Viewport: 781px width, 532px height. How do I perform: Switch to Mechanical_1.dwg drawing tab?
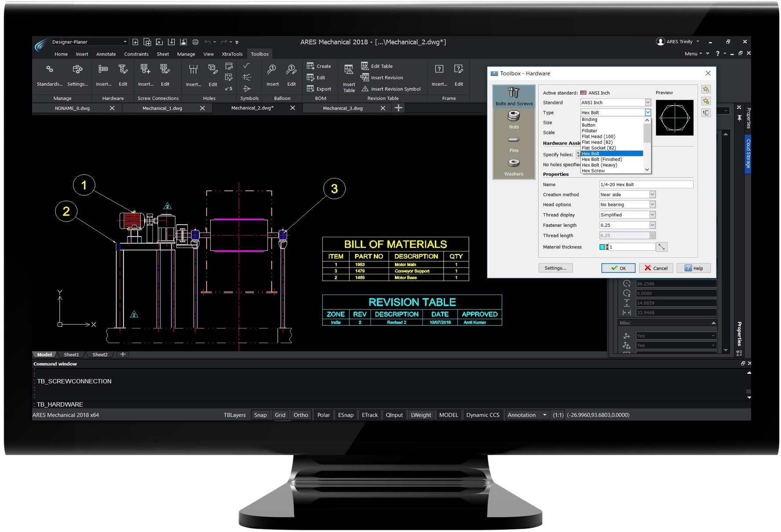pyautogui.click(x=162, y=108)
